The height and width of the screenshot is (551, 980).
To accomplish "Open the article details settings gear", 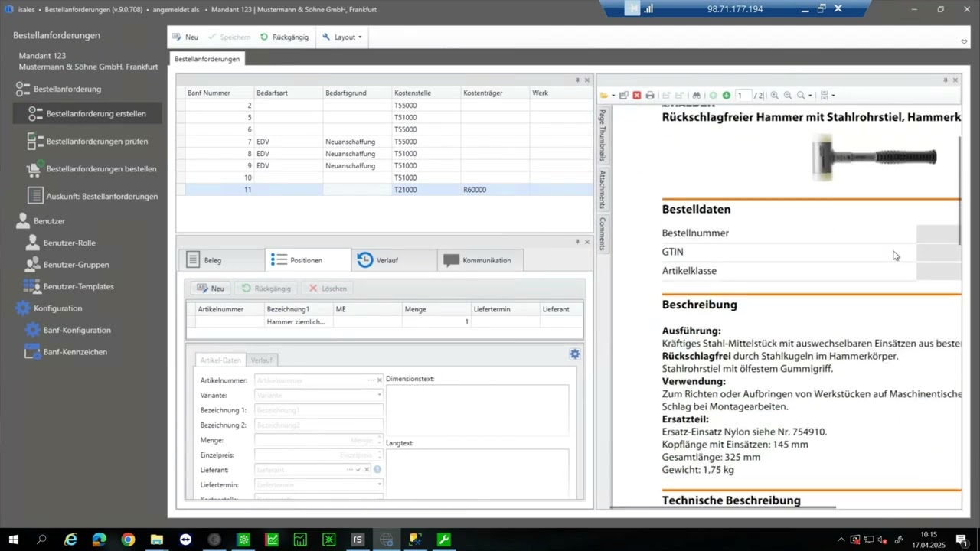I will pos(574,354).
